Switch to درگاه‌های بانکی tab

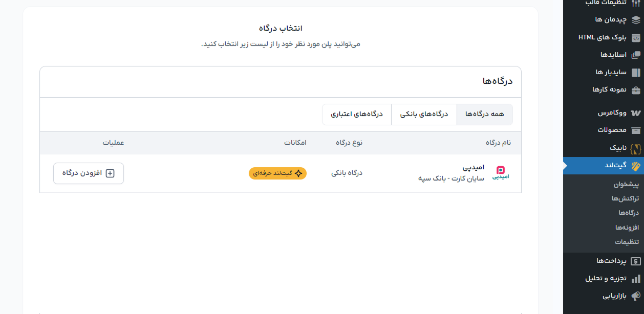pos(424,115)
